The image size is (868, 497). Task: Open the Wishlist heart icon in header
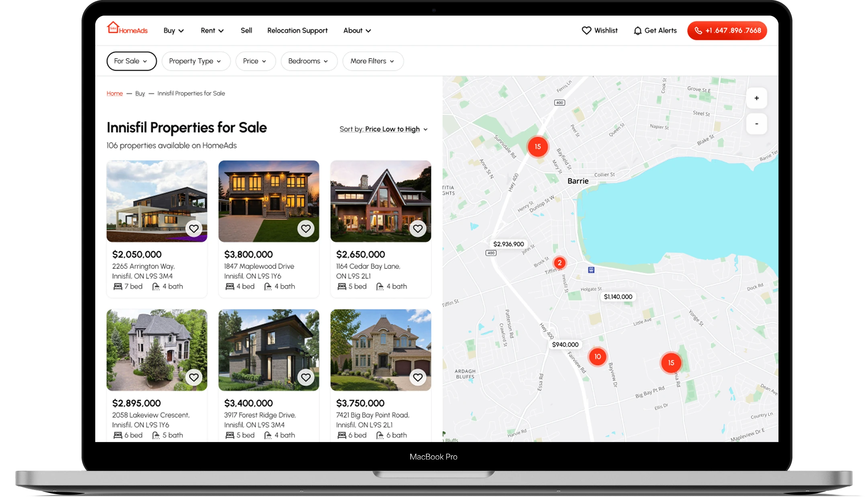(x=586, y=31)
